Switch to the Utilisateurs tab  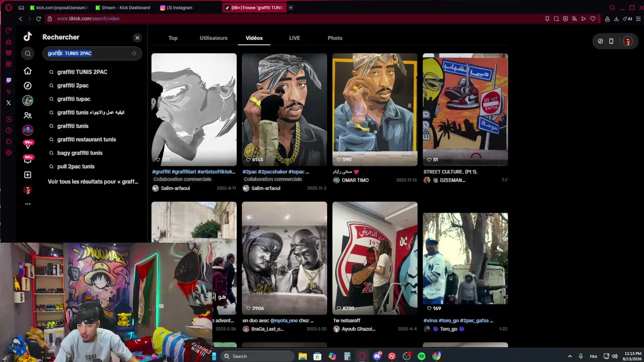pyautogui.click(x=213, y=38)
